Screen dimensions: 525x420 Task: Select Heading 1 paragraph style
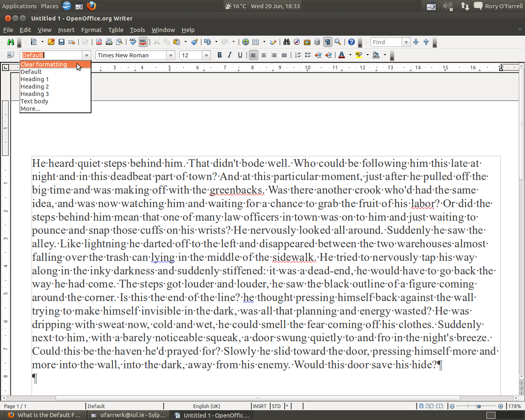55,79
